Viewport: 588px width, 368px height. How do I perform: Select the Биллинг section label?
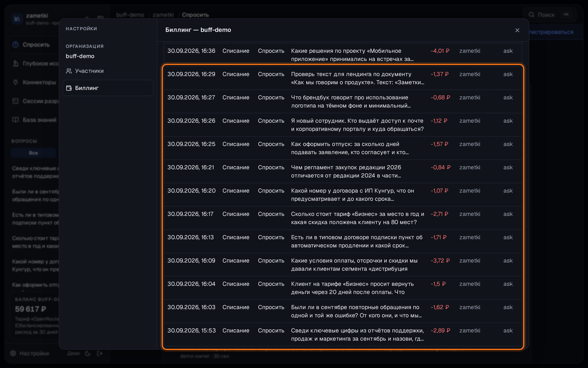[x=87, y=88]
